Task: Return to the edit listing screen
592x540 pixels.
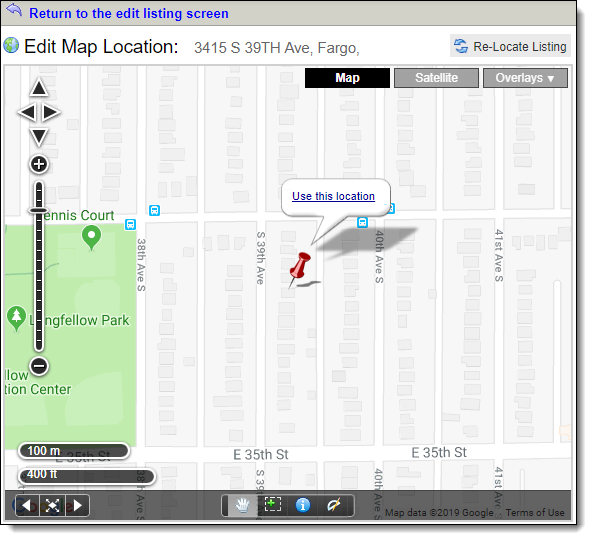Action: (129, 14)
